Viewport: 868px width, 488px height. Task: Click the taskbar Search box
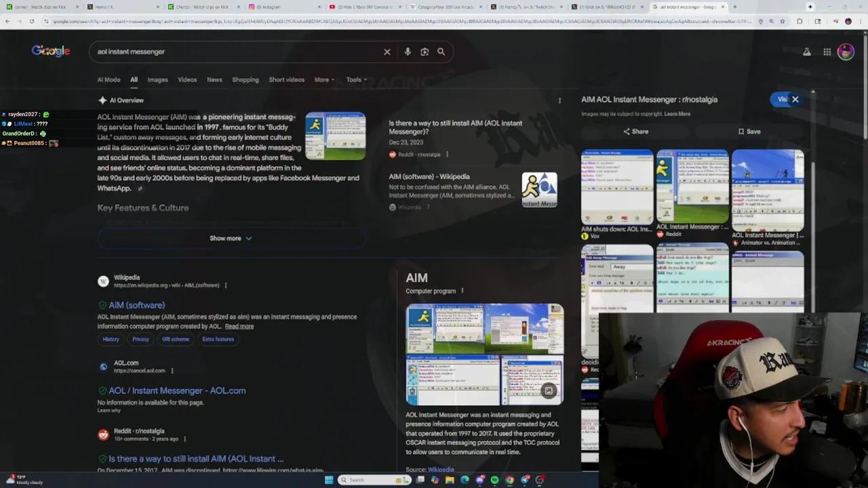(x=375, y=480)
